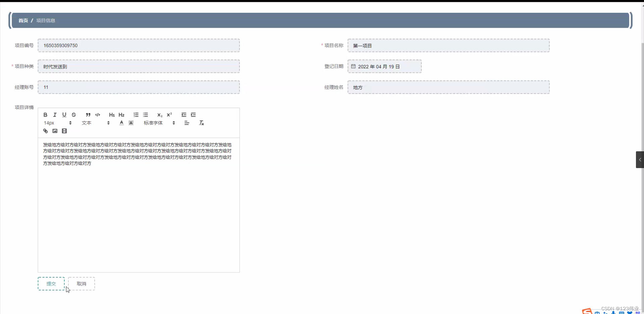Open the code view icon
644x314 pixels.
(x=98, y=115)
